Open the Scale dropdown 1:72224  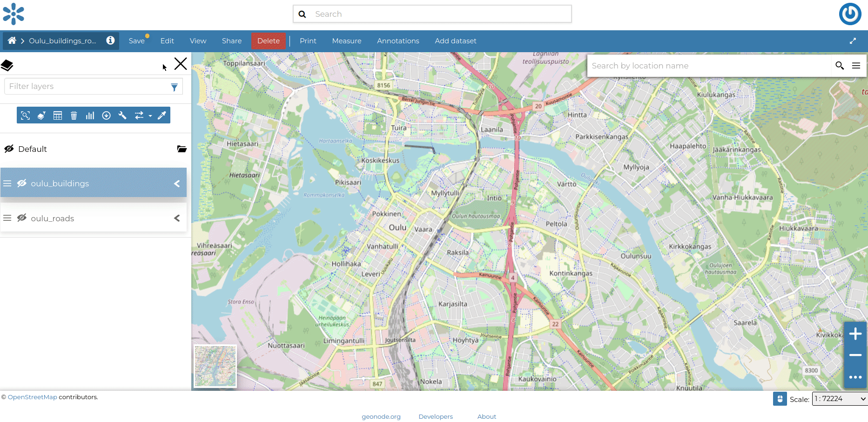click(x=840, y=399)
